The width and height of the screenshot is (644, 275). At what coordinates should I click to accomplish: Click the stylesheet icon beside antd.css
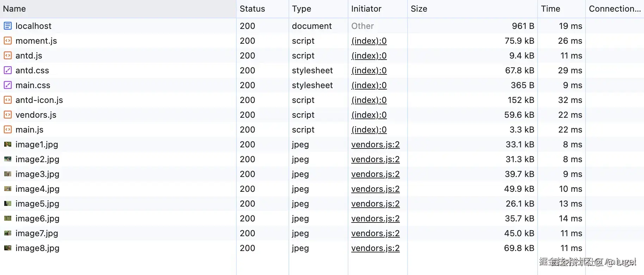[x=8, y=70]
